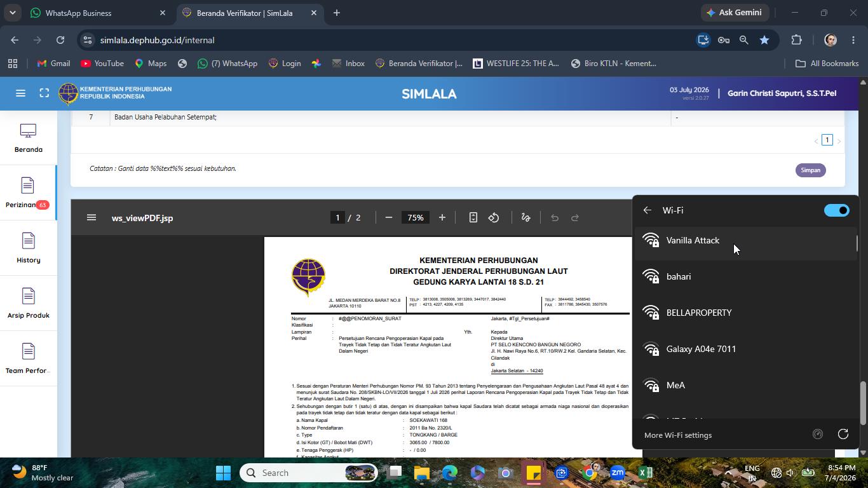Open the (7) WhatsApp bookmark

point(227,64)
